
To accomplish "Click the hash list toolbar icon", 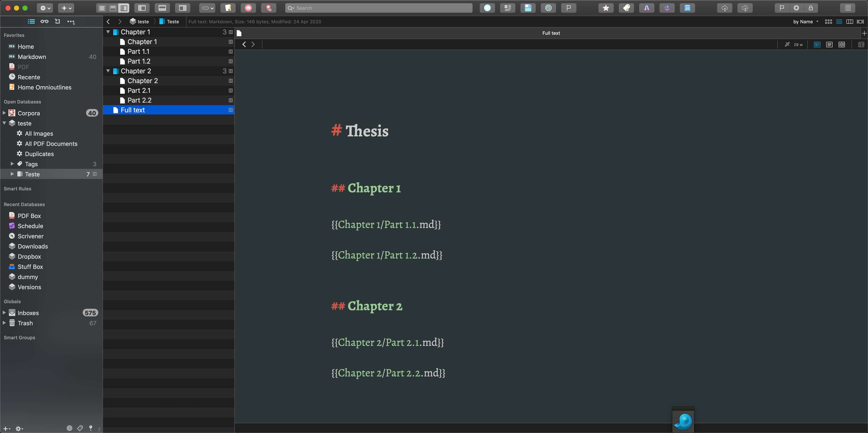I will [508, 8].
